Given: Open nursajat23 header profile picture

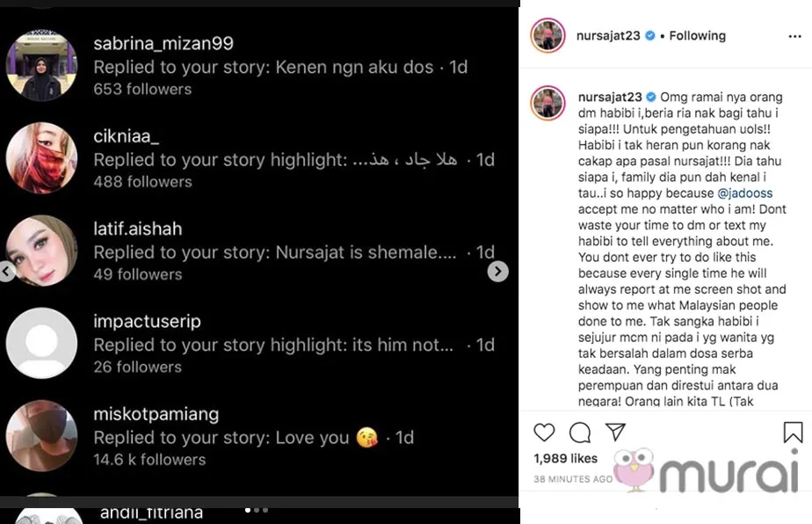Looking at the screenshot, I should [547, 36].
